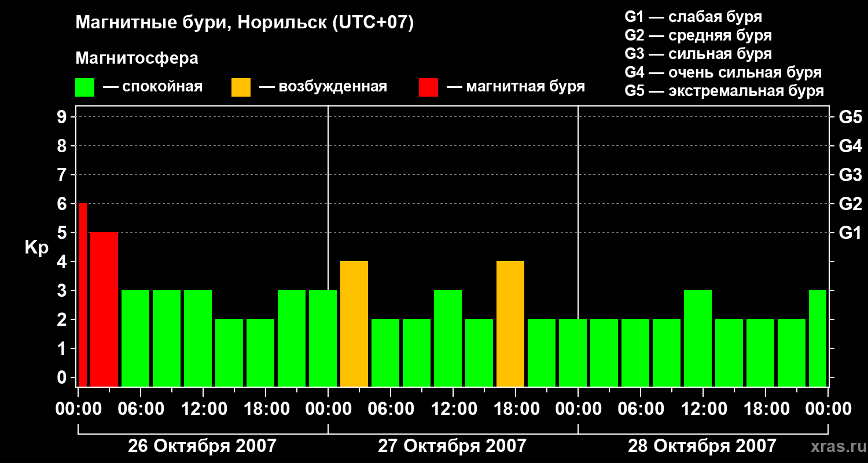Viewport: 868px width, 463px height.
Task: Click the 'G4' label on right axis
Action: 850,146
